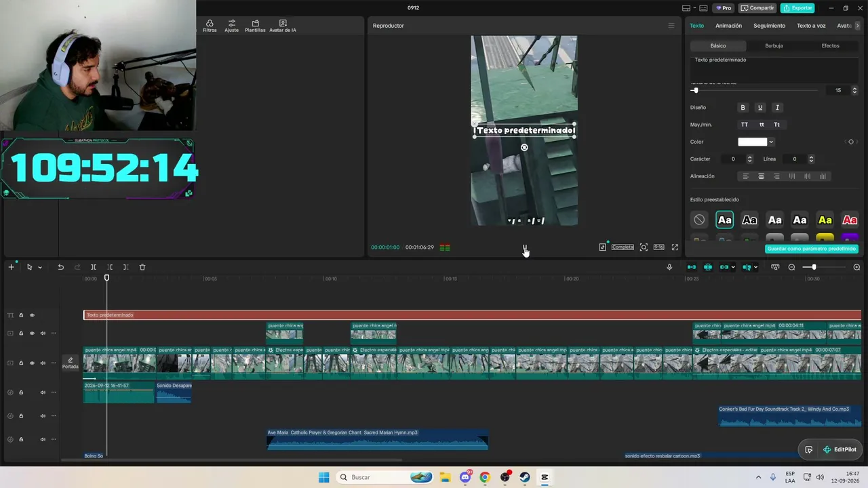Apply Bold formatting to text
Image resolution: width=868 pixels, height=488 pixels.
coord(743,107)
